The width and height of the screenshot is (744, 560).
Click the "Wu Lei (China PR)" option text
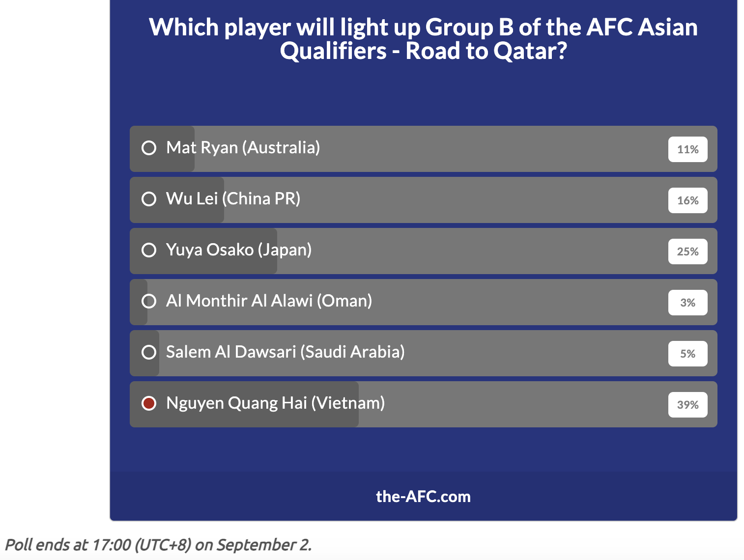pos(233,199)
